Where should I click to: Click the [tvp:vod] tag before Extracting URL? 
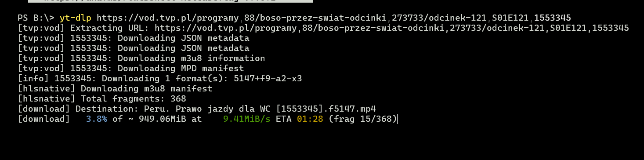41,28
